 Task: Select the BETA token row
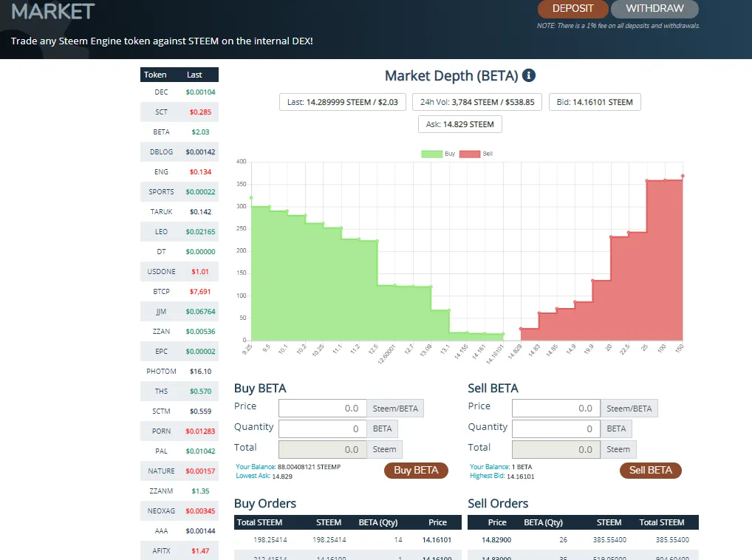[180, 132]
